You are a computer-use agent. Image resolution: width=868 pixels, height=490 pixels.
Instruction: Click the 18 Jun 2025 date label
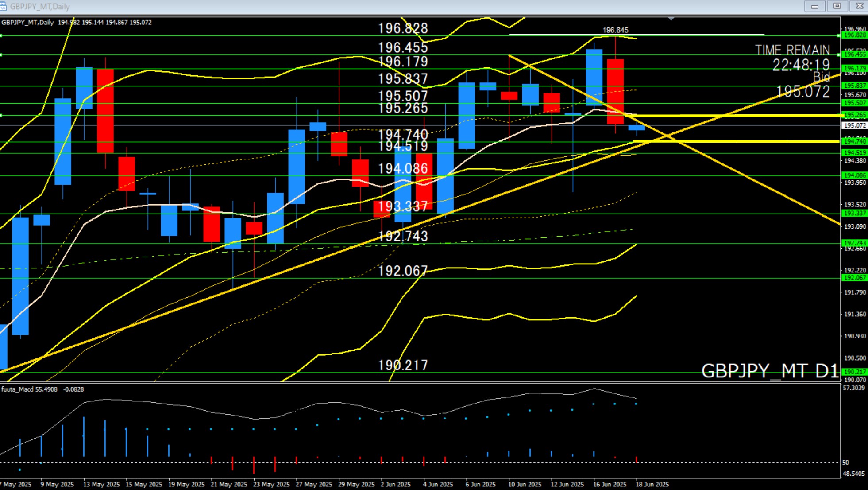652,484
